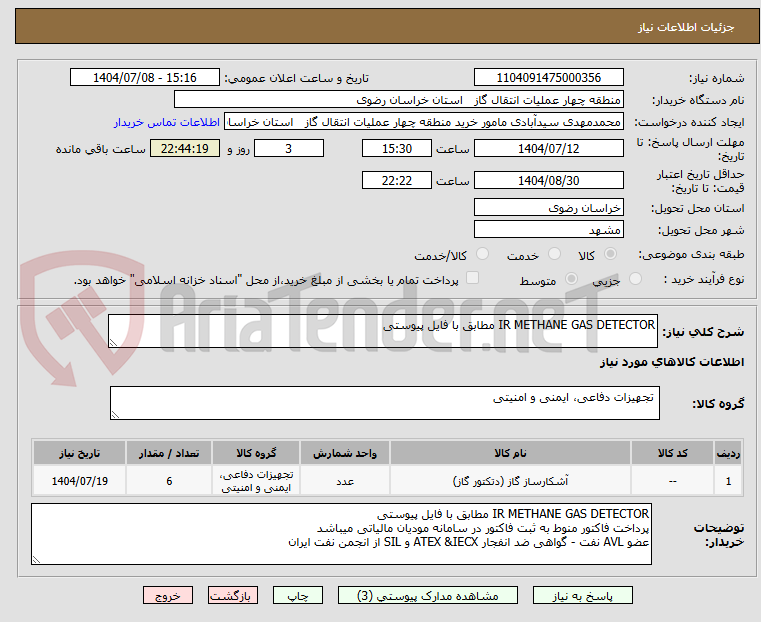The width and height of the screenshot is (761, 622).
Task: Click the توضیحات خریدار notes textarea
Action: 341,534
